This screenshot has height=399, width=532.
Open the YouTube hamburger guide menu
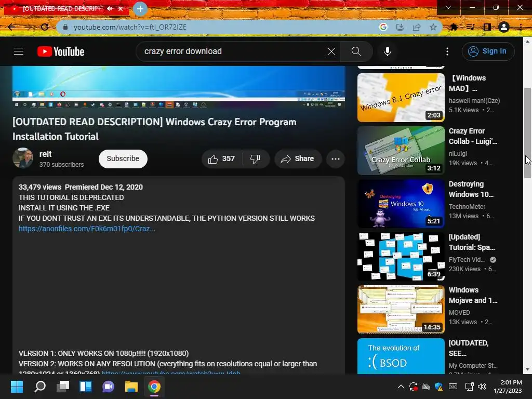tap(19, 51)
